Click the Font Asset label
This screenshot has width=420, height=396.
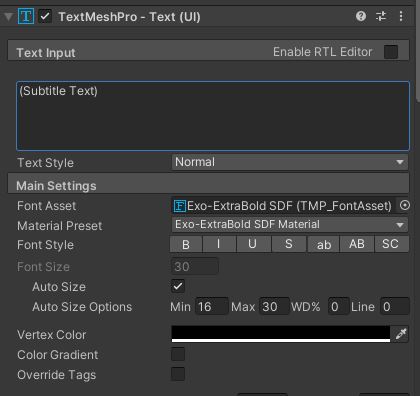(x=47, y=206)
